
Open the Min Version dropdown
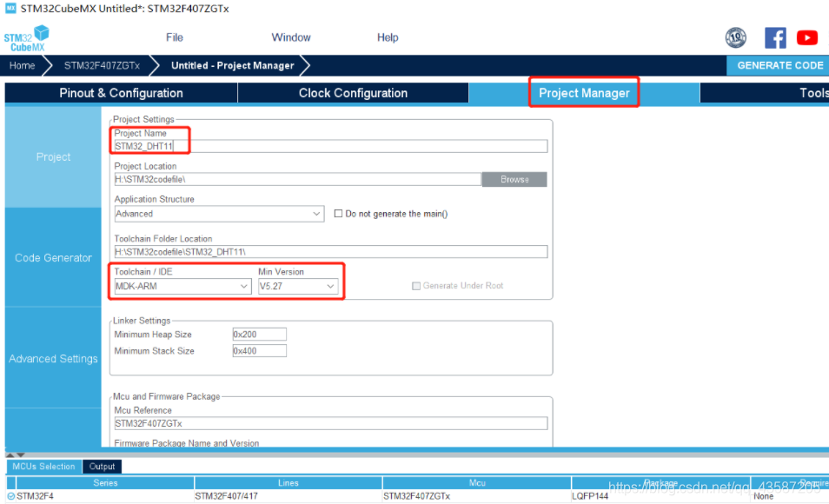(x=298, y=286)
